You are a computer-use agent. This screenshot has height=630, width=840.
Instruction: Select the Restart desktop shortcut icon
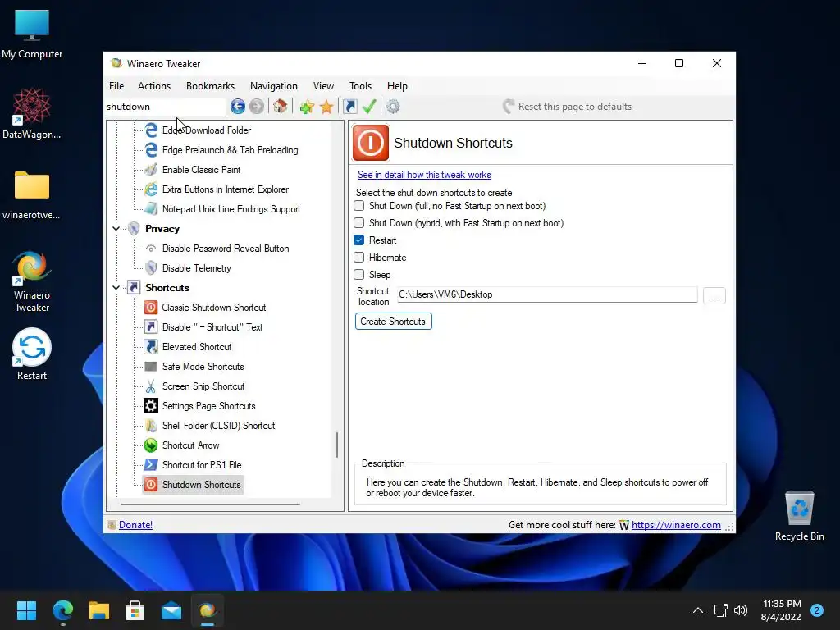point(32,354)
